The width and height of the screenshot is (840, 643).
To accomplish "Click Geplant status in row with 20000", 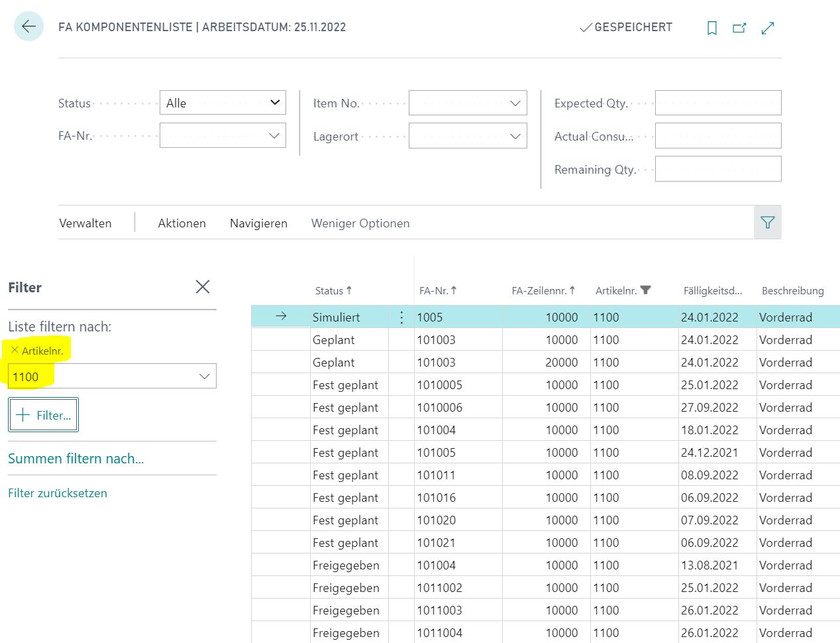I will pos(349,362).
